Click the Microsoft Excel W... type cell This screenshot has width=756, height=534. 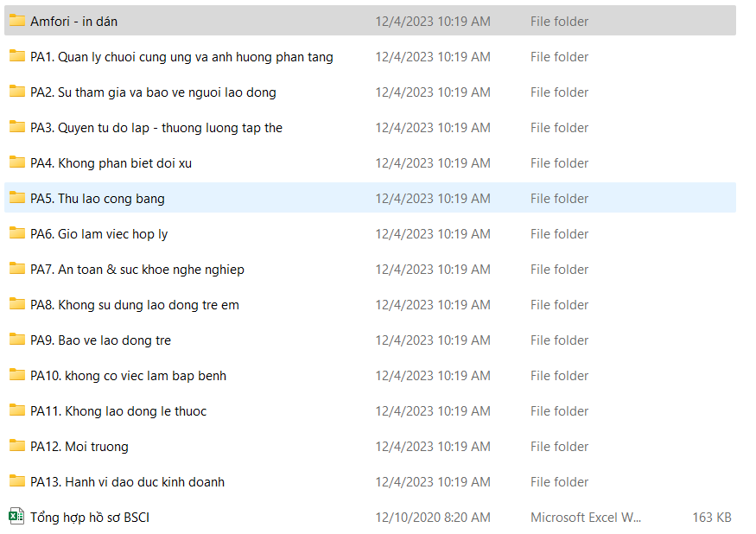586,518
